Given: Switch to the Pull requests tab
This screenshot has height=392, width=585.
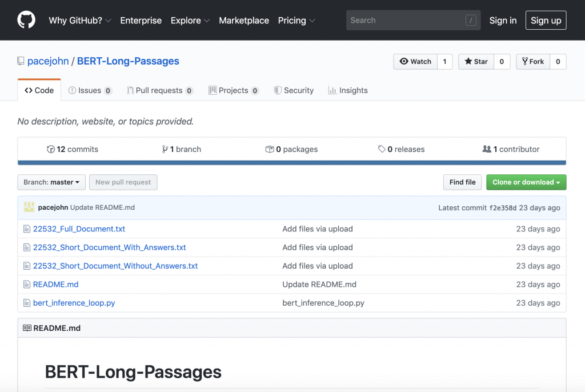Looking at the screenshot, I should tap(160, 90).
